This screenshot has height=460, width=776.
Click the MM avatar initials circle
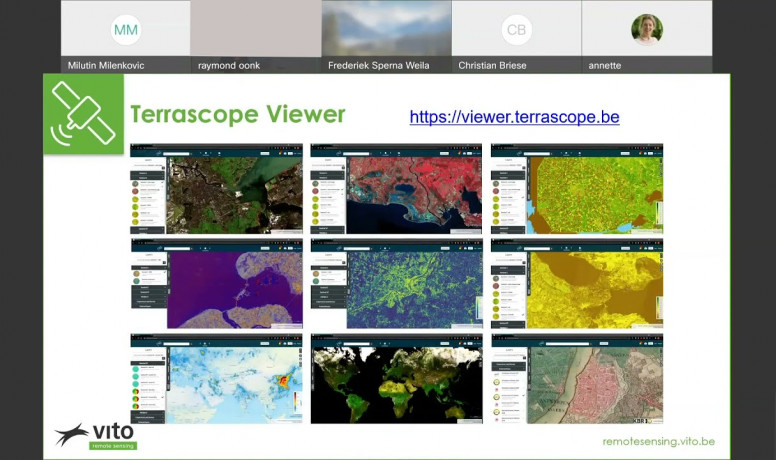[x=126, y=30]
